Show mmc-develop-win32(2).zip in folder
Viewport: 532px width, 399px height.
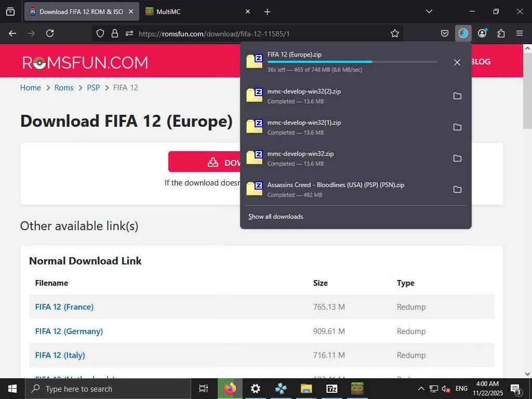pyautogui.click(x=457, y=96)
